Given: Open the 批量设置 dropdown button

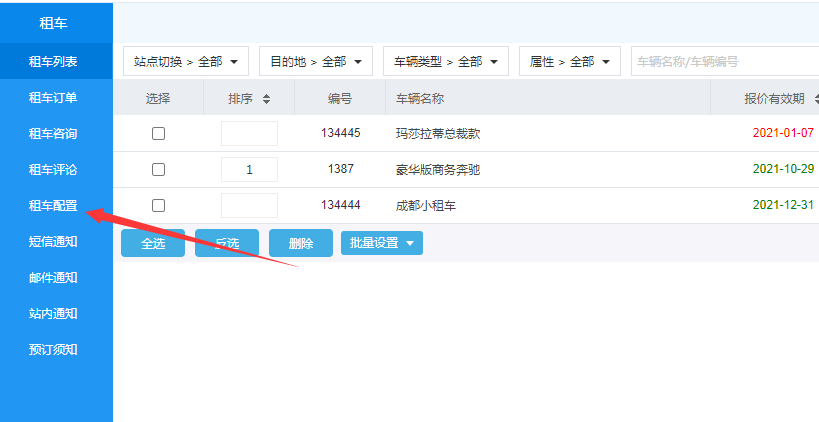Looking at the screenshot, I should coord(381,243).
